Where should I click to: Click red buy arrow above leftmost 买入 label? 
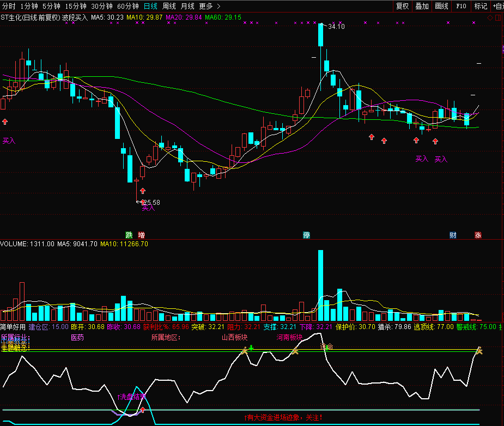[5, 122]
